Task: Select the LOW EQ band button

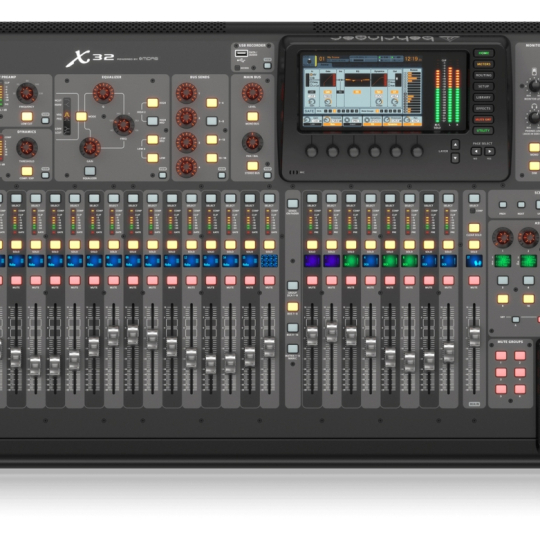Action: [x=153, y=158]
